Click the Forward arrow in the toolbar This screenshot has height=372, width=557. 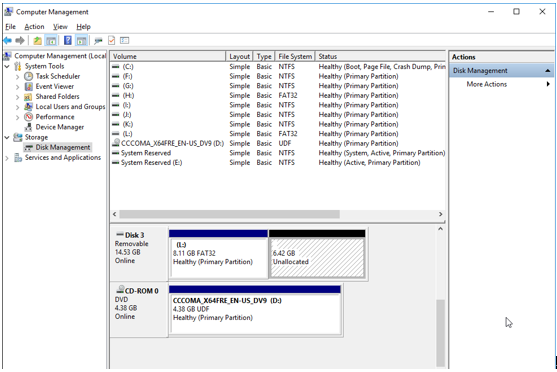20,41
